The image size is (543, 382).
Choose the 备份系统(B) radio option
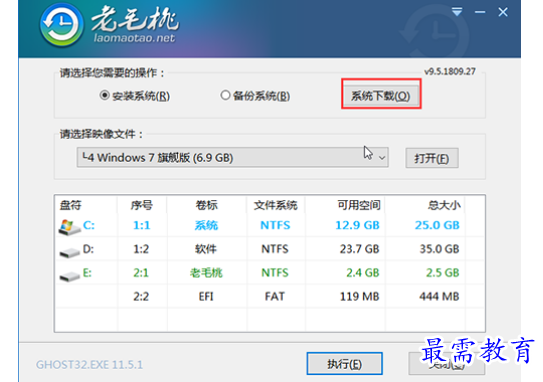coord(255,96)
